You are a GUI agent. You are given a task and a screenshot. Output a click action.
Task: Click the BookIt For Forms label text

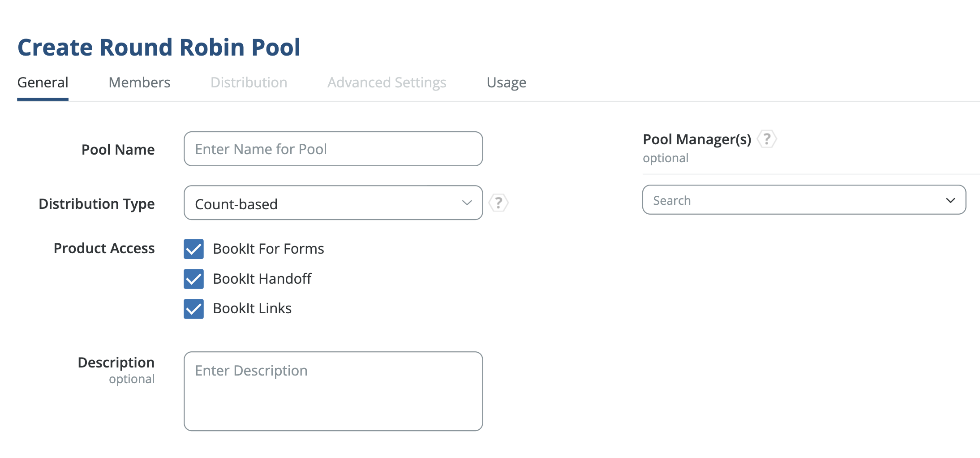pyautogui.click(x=268, y=249)
